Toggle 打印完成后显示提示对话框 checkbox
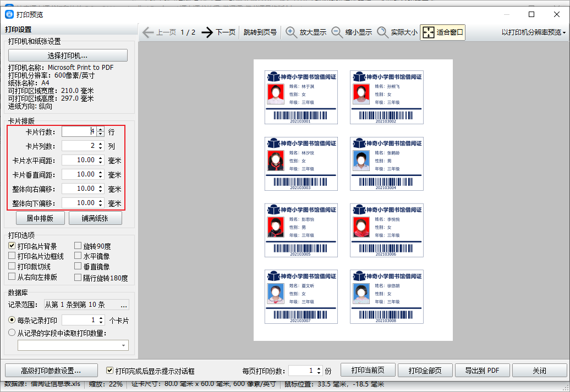 point(109,371)
